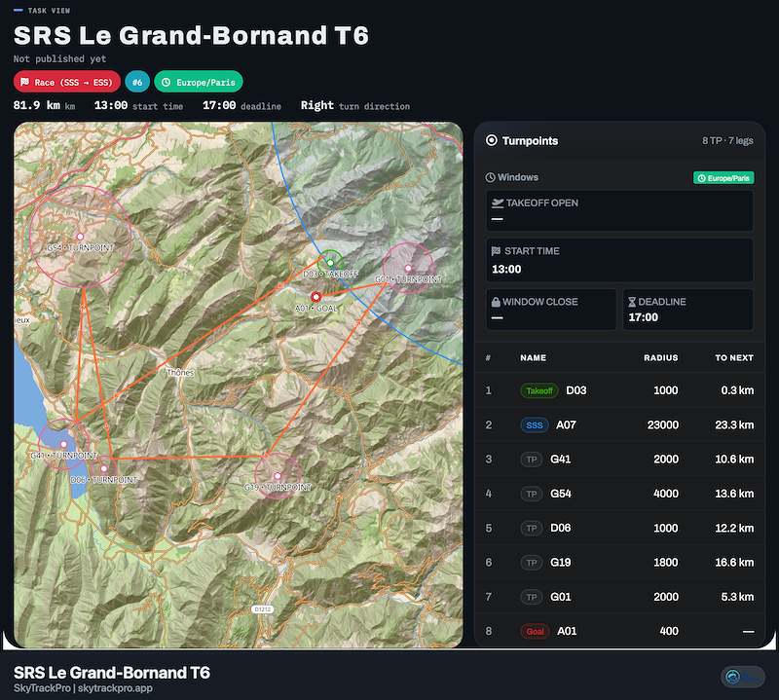Select the G19 turnpoint marker on map
779x700 pixels.
coord(278,476)
